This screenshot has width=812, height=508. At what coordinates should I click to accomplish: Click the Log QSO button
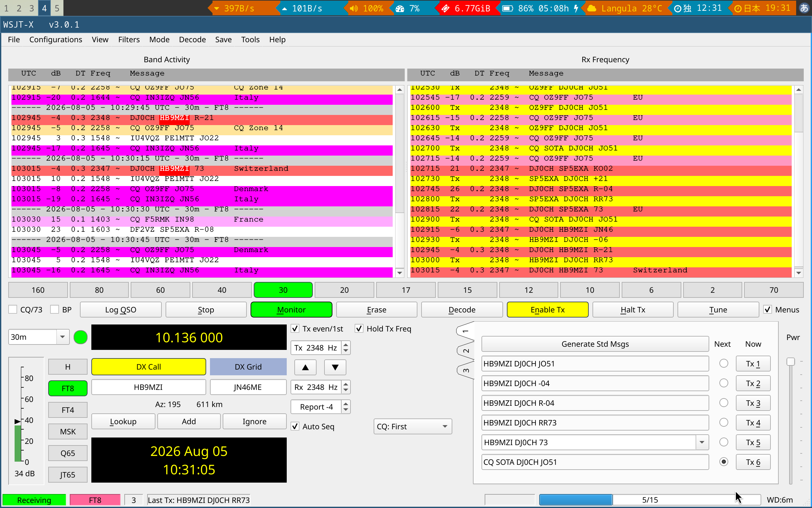(x=121, y=310)
